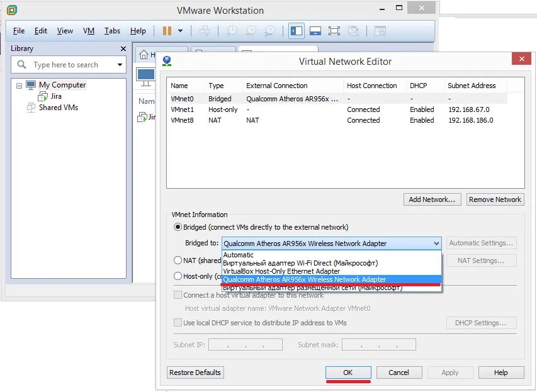Confirm with the OK button
The width and height of the screenshot is (537, 392).
pos(348,372)
